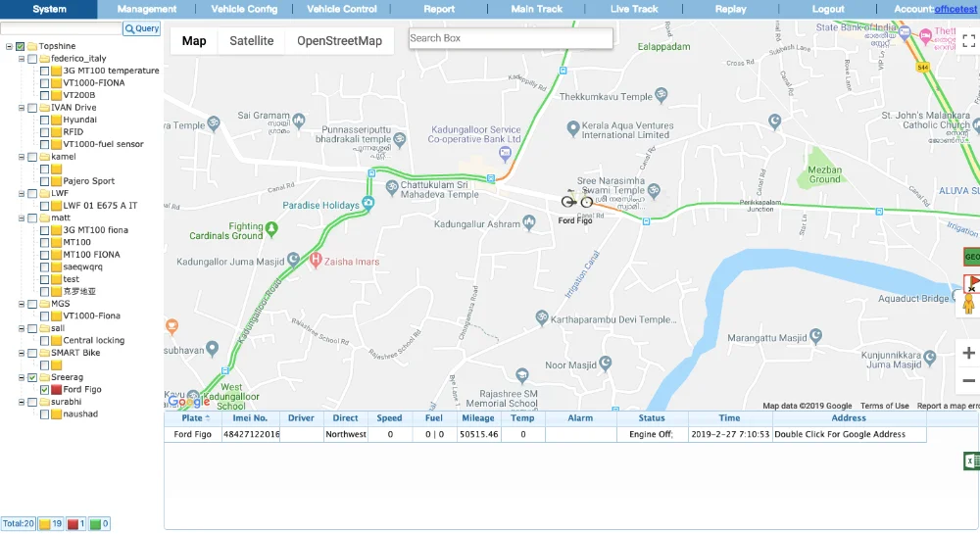Click the map Search Box field

click(511, 38)
